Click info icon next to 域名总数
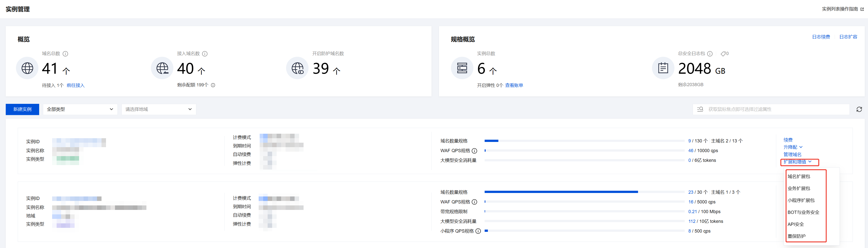 tap(65, 54)
